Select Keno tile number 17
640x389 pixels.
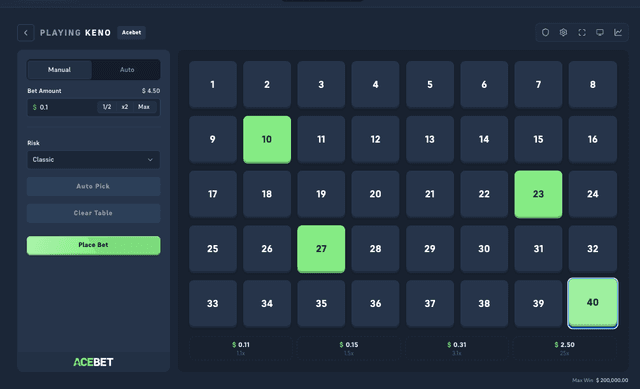(213, 194)
